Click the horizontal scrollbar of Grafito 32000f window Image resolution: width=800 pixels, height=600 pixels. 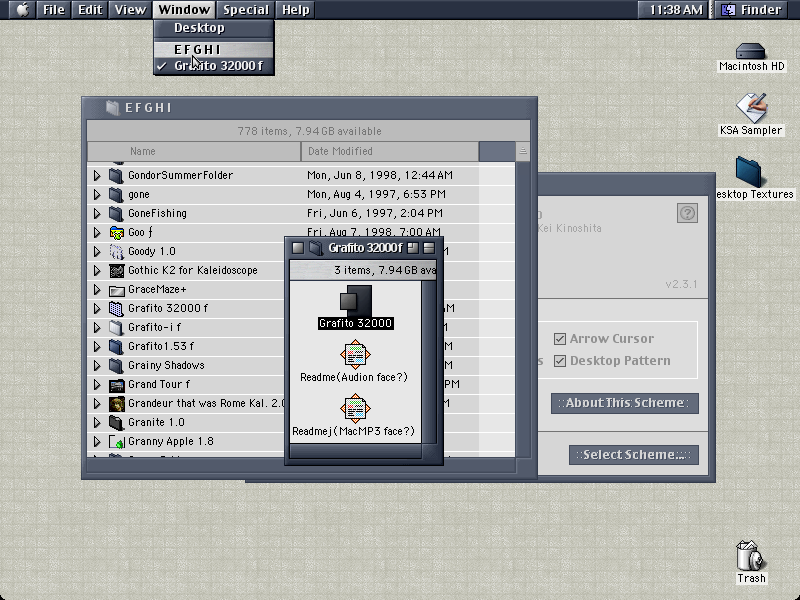tap(356, 451)
